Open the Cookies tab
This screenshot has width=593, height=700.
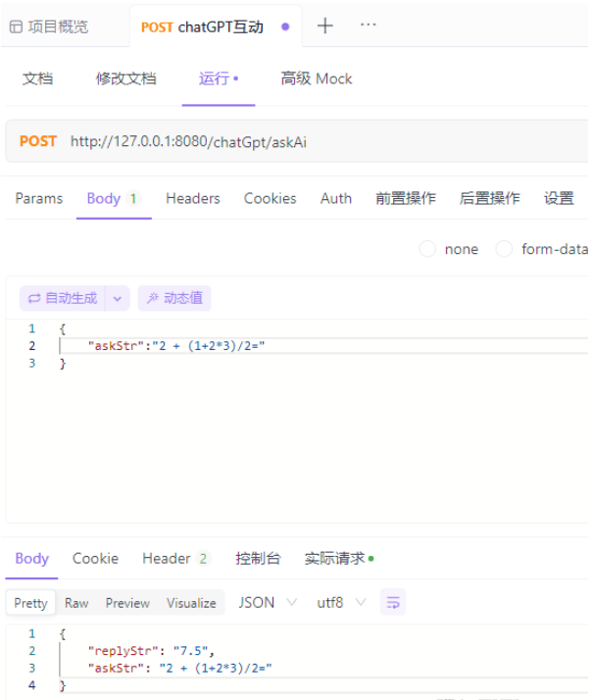point(270,198)
